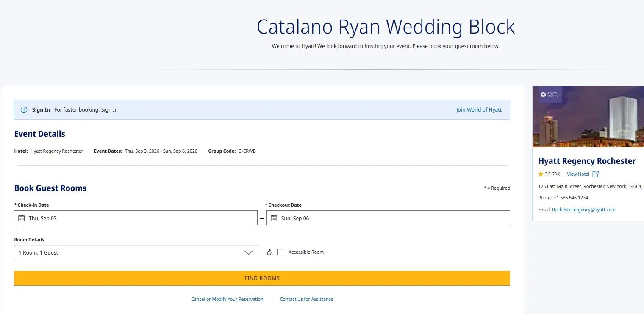Click the Welcome to Hyatt intro sentence
The height and width of the screenshot is (314, 644).
tap(386, 46)
